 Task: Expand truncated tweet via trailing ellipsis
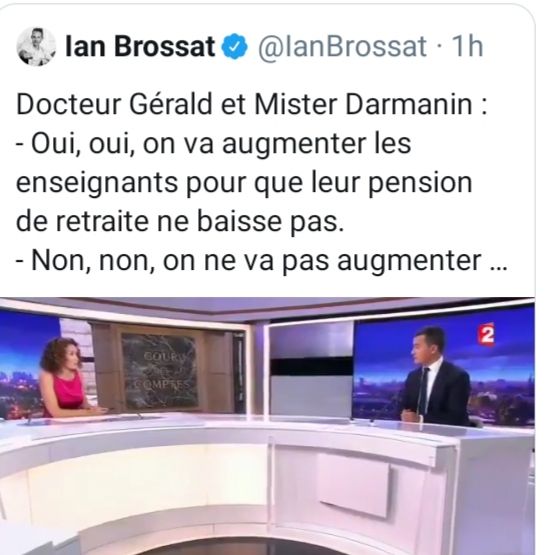[500, 263]
